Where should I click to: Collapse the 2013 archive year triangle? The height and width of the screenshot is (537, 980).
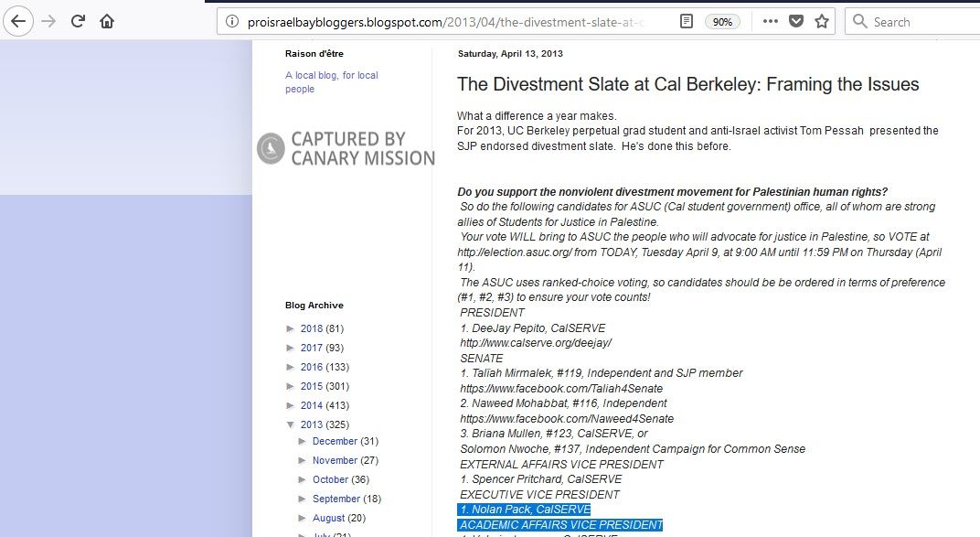pos(291,424)
